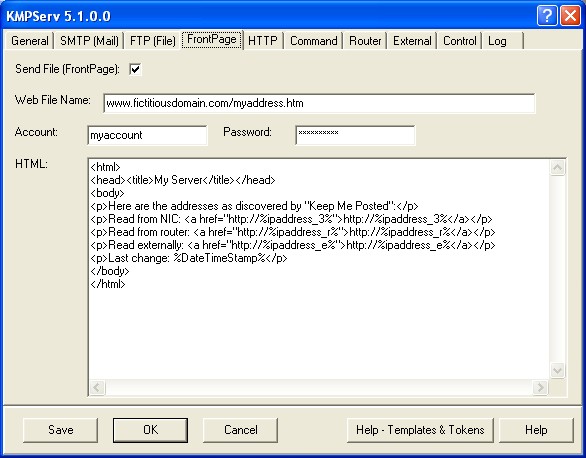The image size is (586, 458).
Task: Click the "</body>" closing line
Action: [x=110, y=271]
